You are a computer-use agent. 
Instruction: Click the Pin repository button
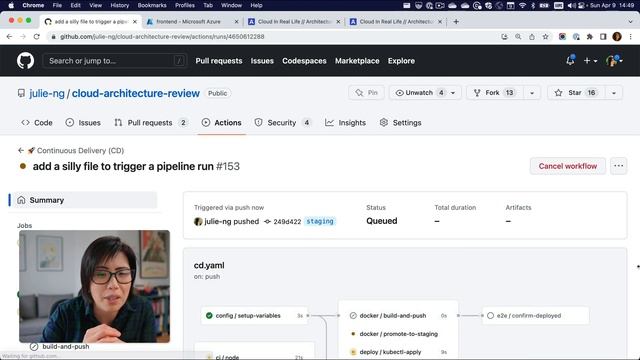pos(366,93)
